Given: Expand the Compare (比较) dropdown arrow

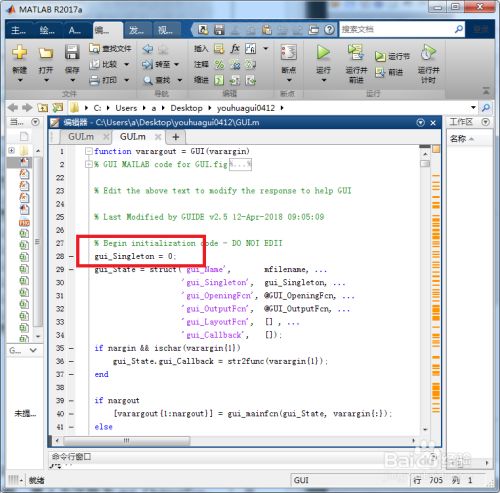Looking at the screenshot, I should (126, 64).
